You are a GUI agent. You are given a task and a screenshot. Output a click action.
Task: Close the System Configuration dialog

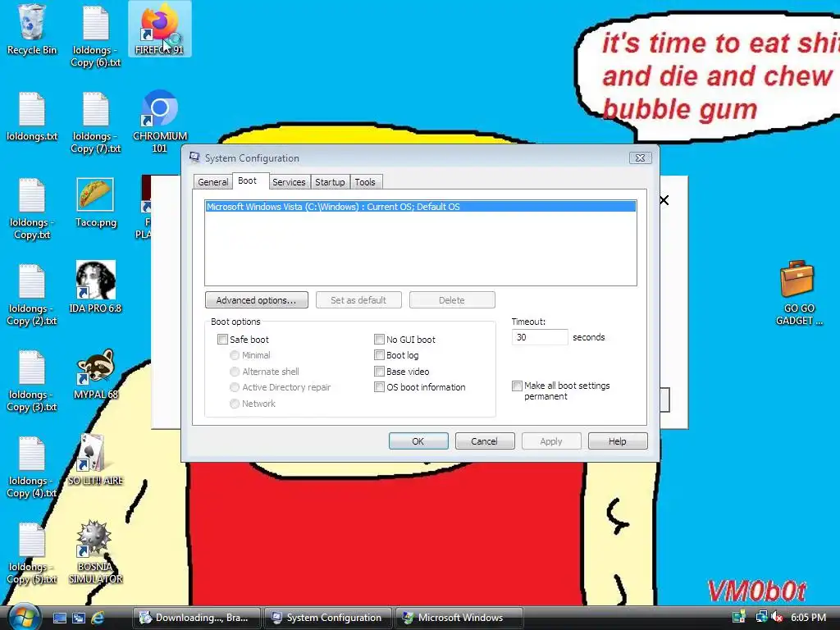[640, 158]
